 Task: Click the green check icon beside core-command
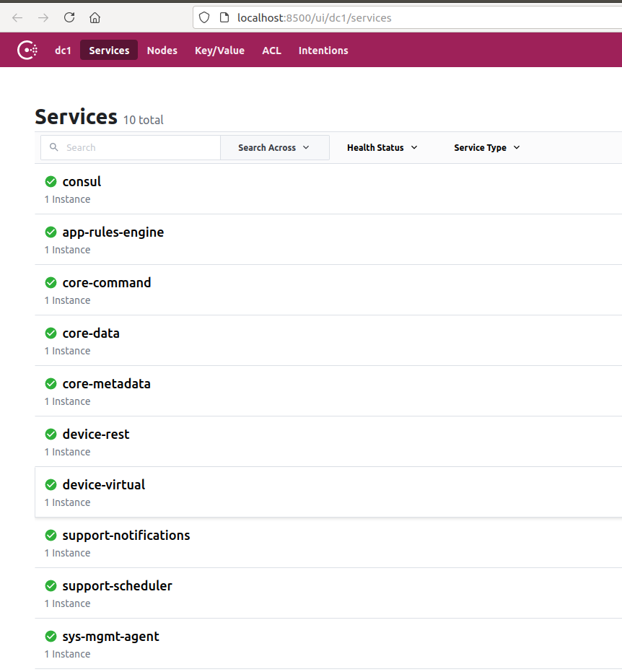51,283
